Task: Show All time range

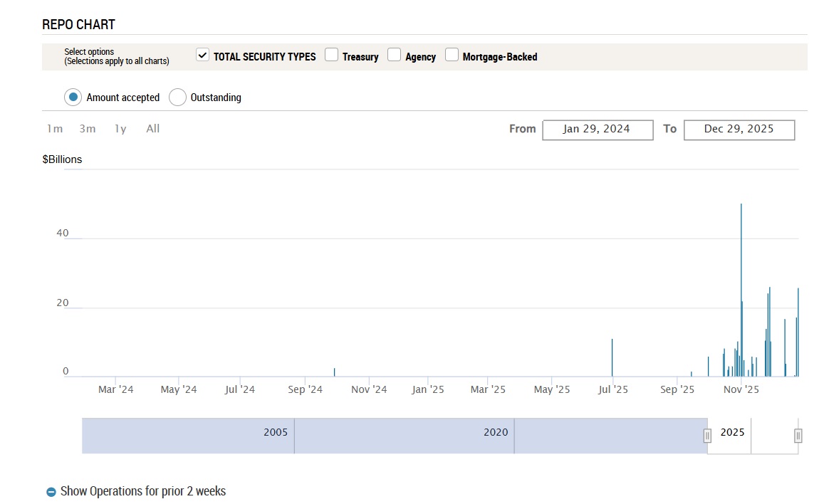Action: pos(152,129)
